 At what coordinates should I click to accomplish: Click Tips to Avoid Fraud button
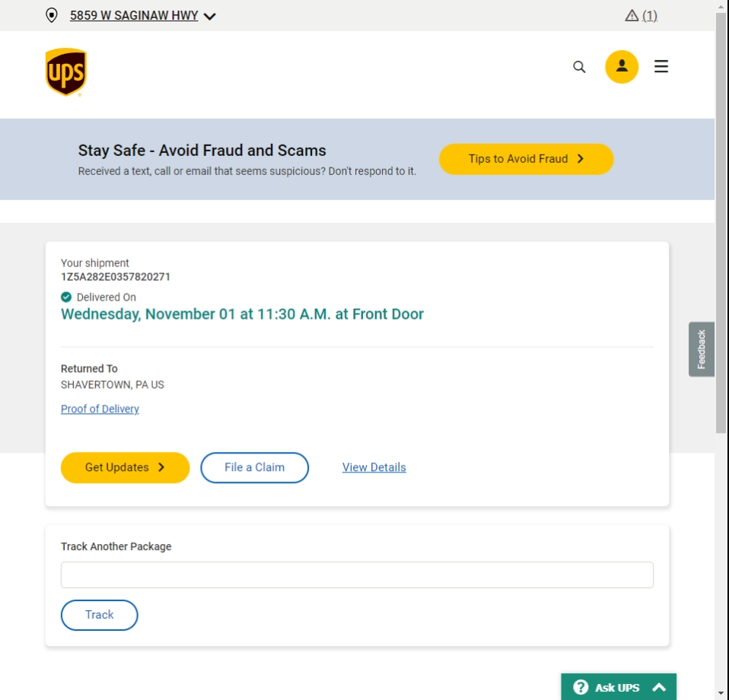tap(526, 159)
